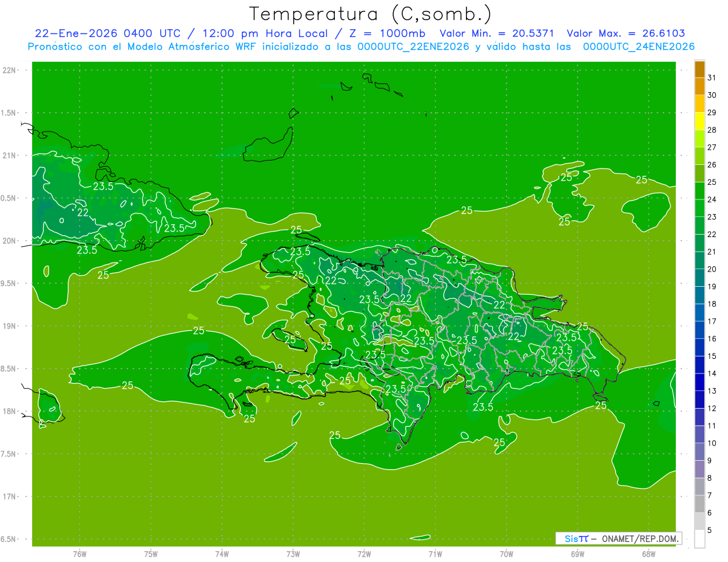Click the "71W" longitude axis label
Screen dimensions: 728x562
point(435,554)
